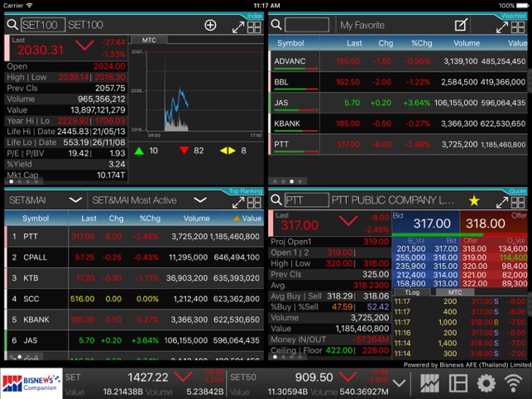Select BBL in the watchlist

coord(398,82)
